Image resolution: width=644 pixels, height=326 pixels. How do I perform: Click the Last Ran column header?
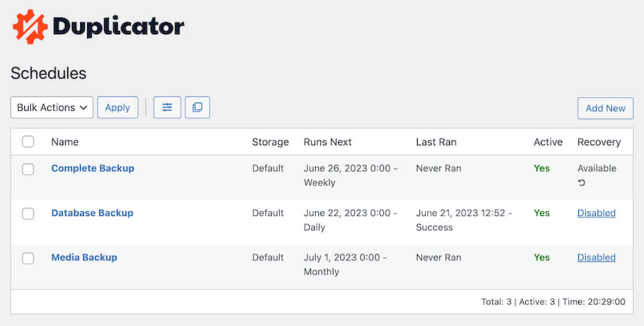point(436,142)
